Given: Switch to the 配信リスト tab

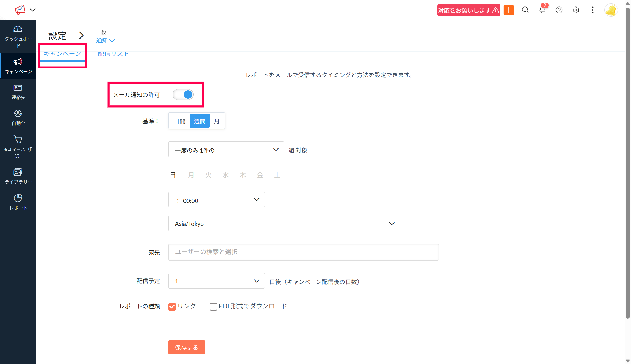Looking at the screenshot, I should [x=113, y=54].
